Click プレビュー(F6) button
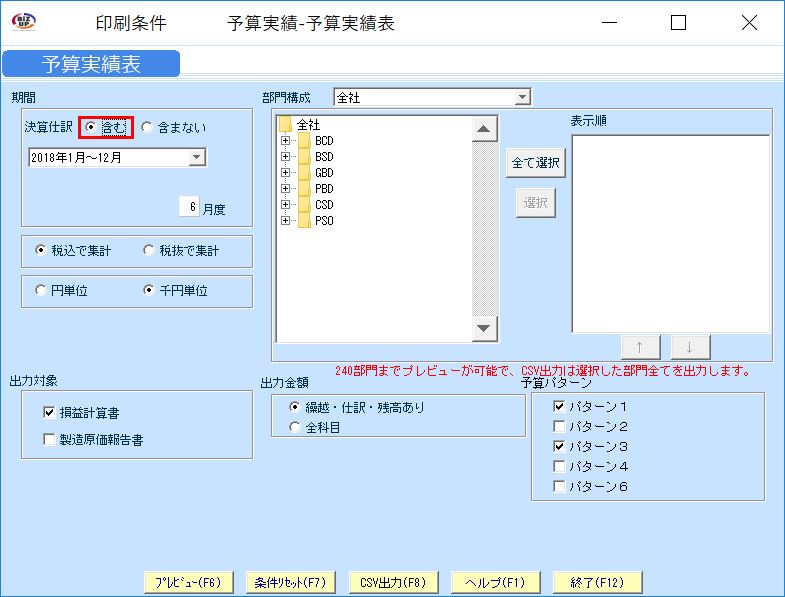785x597 pixels. pos(189,582)
